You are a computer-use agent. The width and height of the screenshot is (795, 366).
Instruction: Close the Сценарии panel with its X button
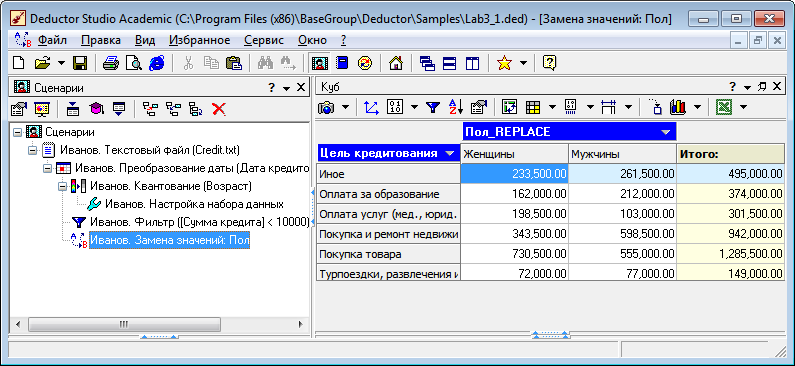(x=301, y=88)
